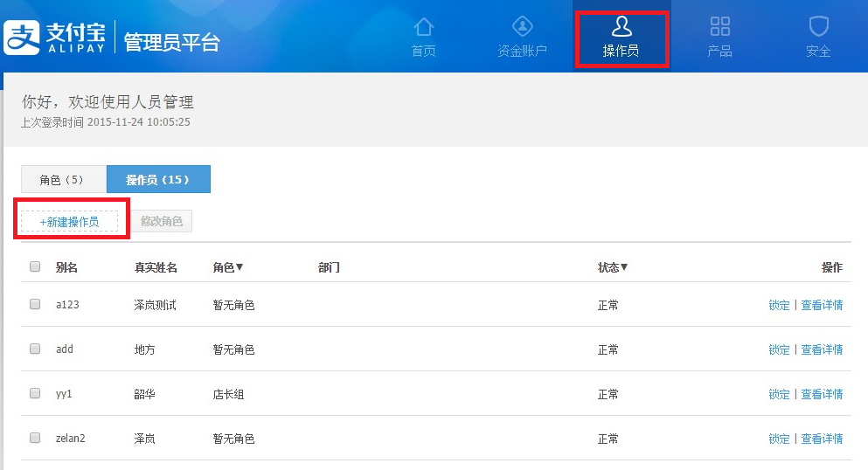Open the 安全 security shield icon
This screenshot has width=868, height=470.
coord(818,26)
